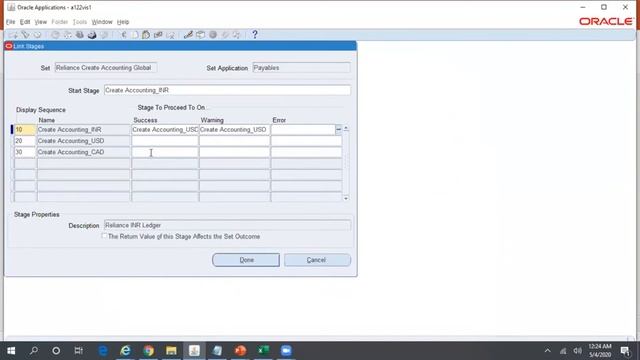Screen dimensions: 640x360
Task: Click the Save toolbar icon
Action: click(x=55, y=35)
